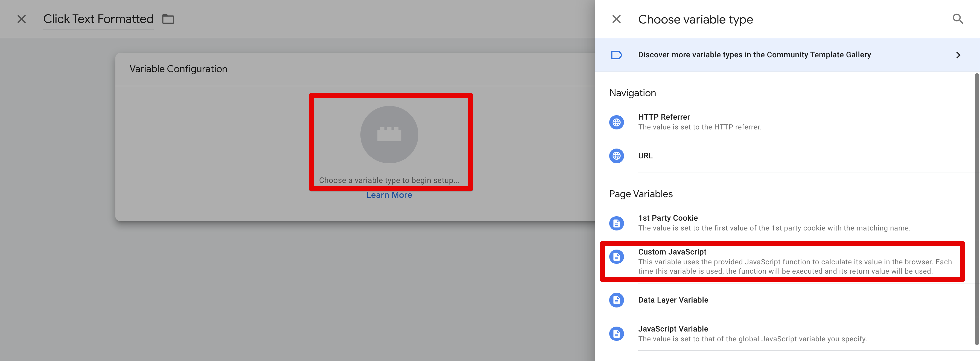The image size is (980, 361).
Task: Click the Variable Configuration heading
Action: click(x=178, y=69)
